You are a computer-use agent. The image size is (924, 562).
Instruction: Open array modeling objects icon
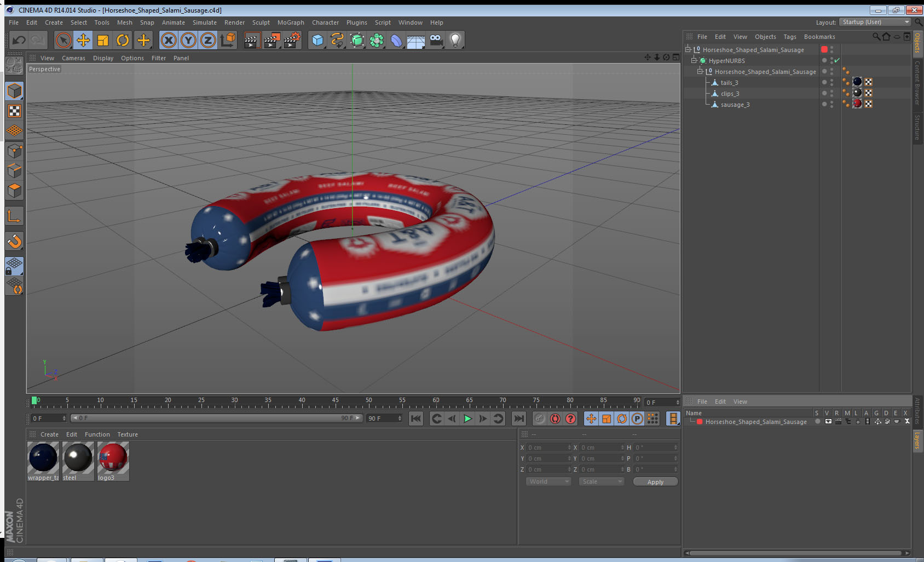(377, 40)
